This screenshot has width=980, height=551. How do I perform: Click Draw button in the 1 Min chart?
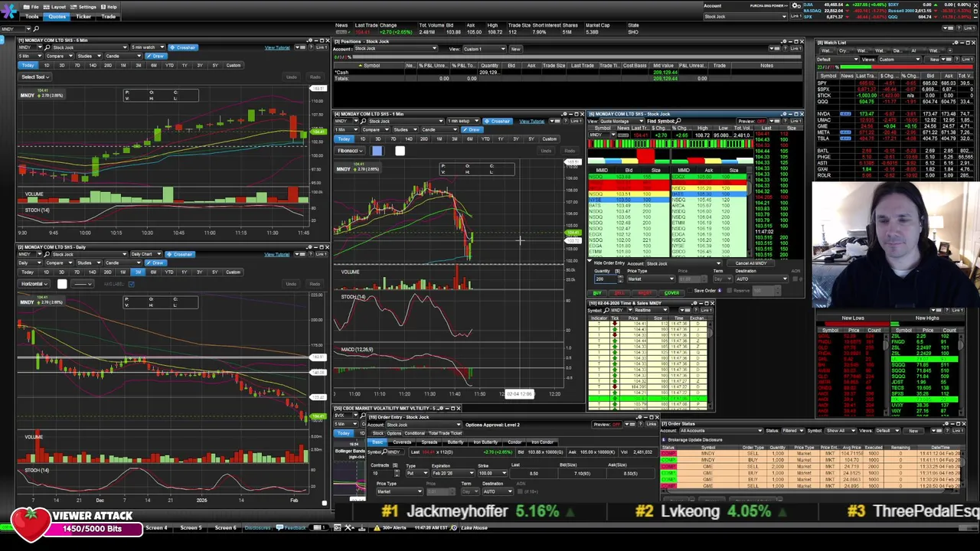tap(472, 129)
